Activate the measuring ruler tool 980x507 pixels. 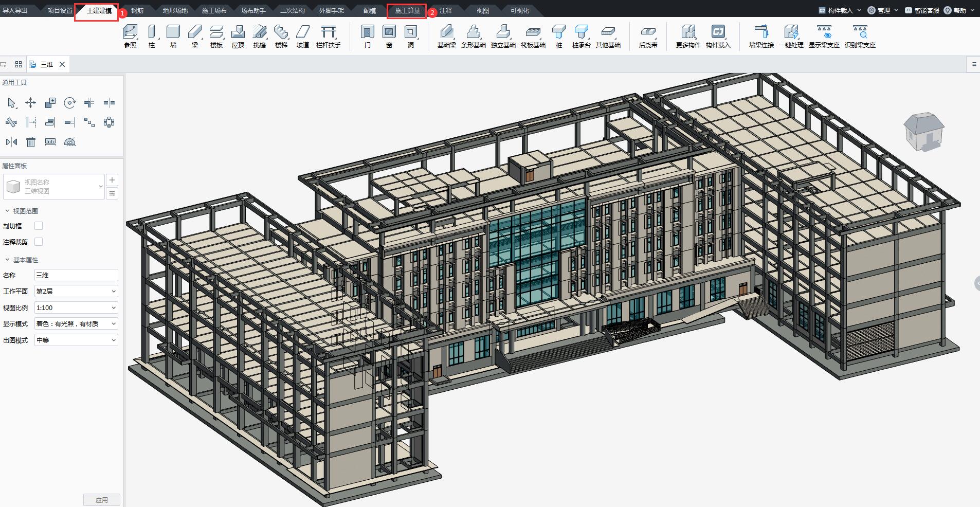click(50, 141)
